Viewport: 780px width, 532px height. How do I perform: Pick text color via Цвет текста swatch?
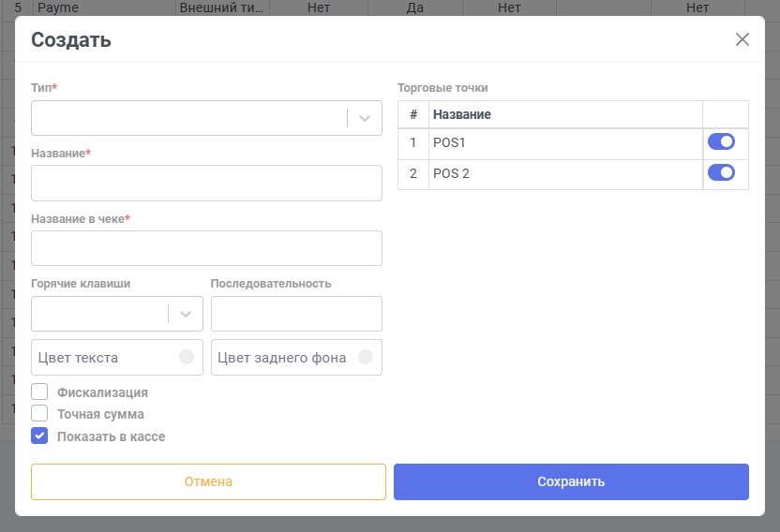pyautogui.click(x=187, y=357)
